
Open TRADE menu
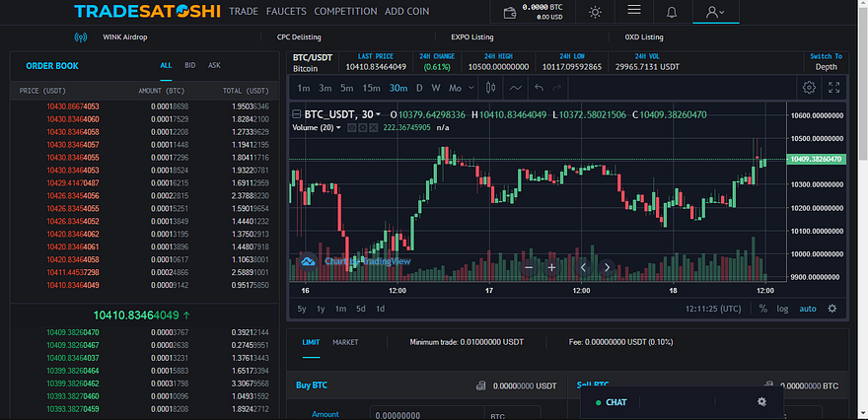coord(244,11)
